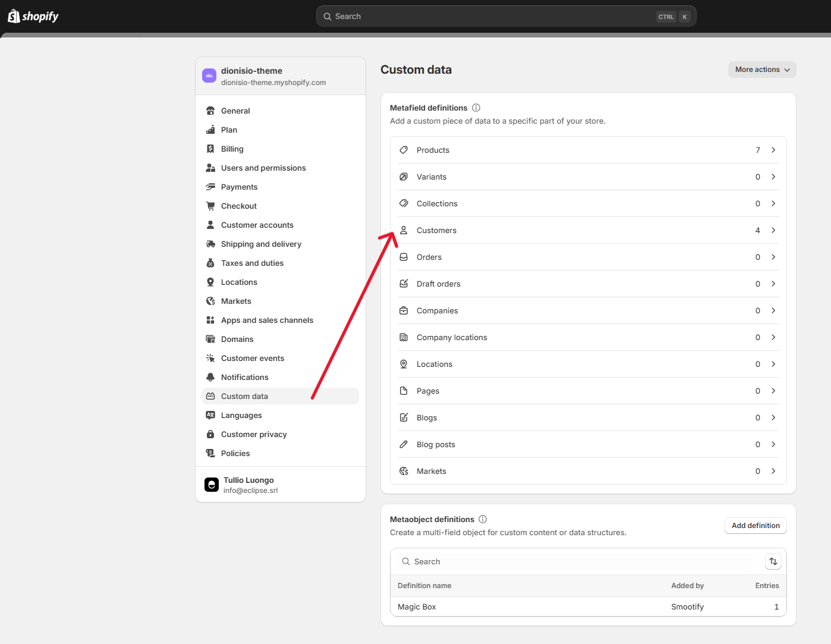Expand the Variants metafield row chevron
The width and height of the screenshot is (831, 644).
(773, 177)
